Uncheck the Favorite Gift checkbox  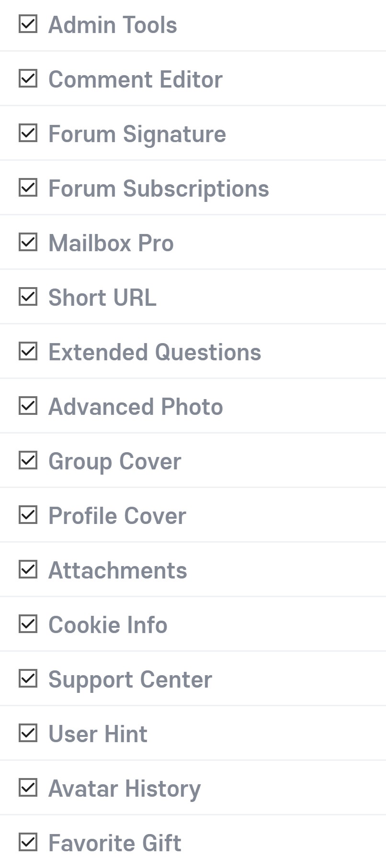point(28,842)
